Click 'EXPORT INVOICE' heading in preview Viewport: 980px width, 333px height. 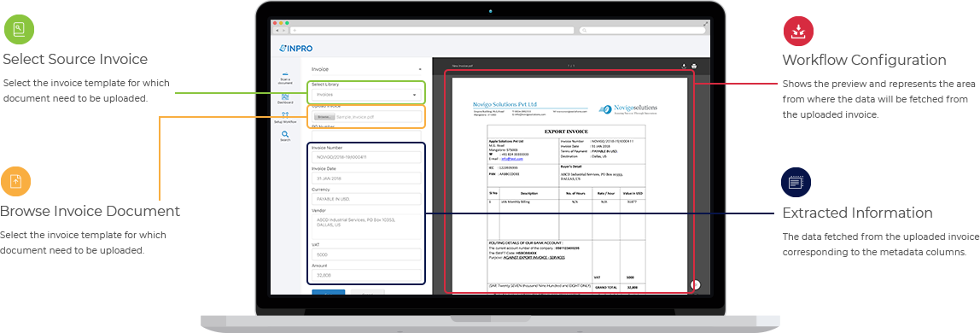coord(567,132)
